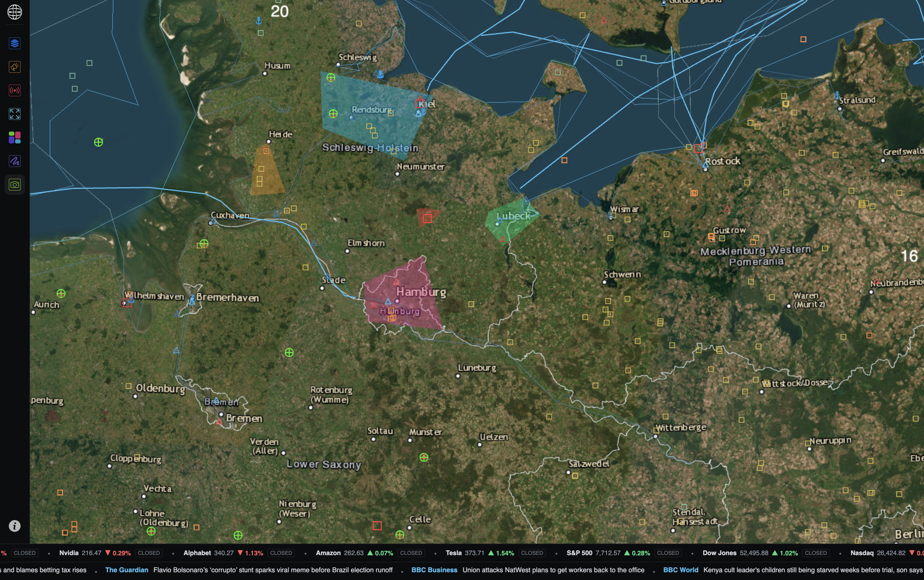The image size is (924, 580).
Task: Open the info button in the sidebar
Action: 14,526
